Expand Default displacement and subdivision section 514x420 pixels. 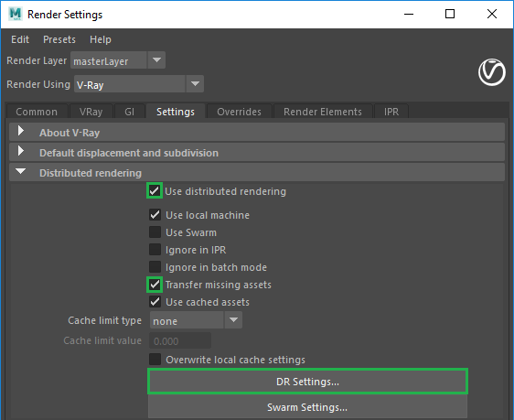click(257, 153)
